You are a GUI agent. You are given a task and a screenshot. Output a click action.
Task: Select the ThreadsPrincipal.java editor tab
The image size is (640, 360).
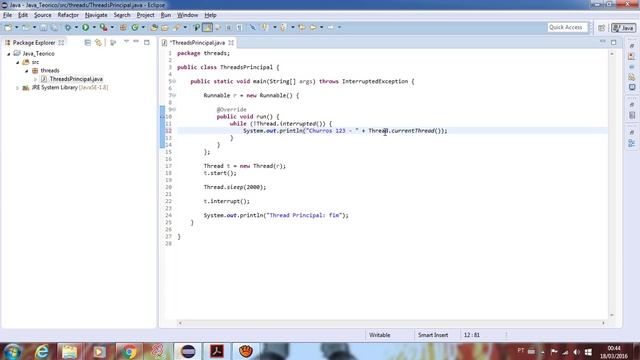197,42
